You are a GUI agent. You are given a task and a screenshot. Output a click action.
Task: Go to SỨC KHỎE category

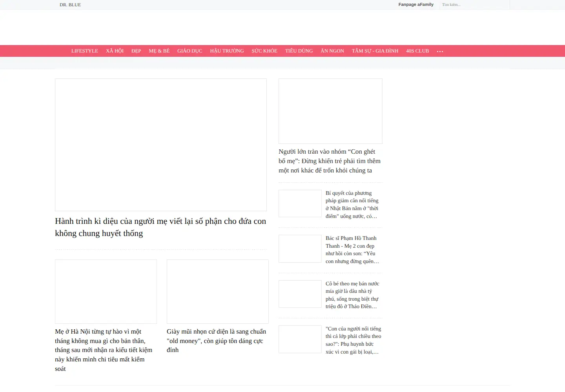264,51
